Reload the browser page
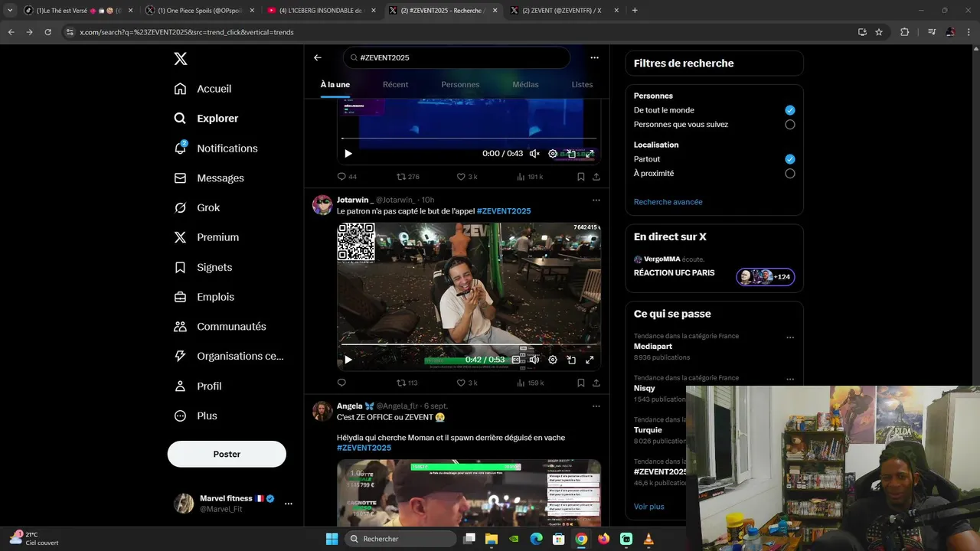This screenshot has width=980, height=551. [47, 32]
